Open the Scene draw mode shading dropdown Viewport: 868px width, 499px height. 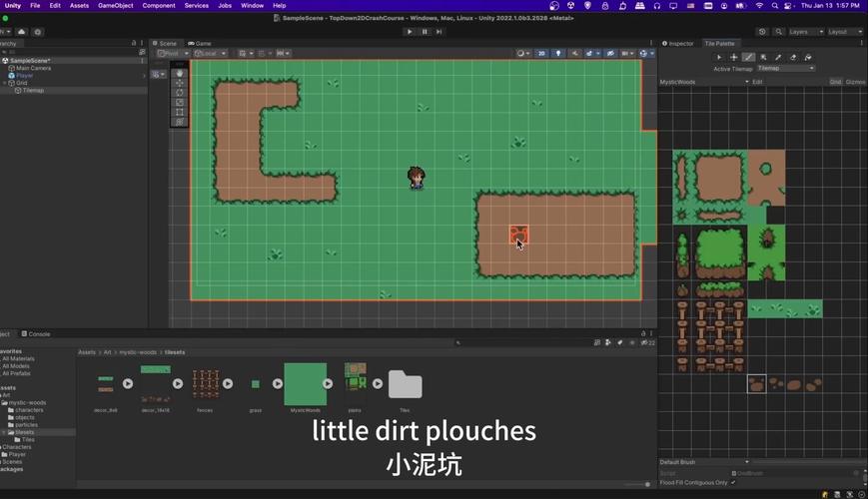pos(523,53)
